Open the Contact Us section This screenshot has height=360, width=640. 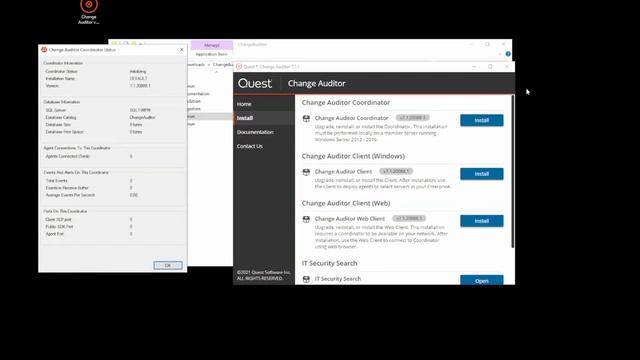tap(250, 146)
